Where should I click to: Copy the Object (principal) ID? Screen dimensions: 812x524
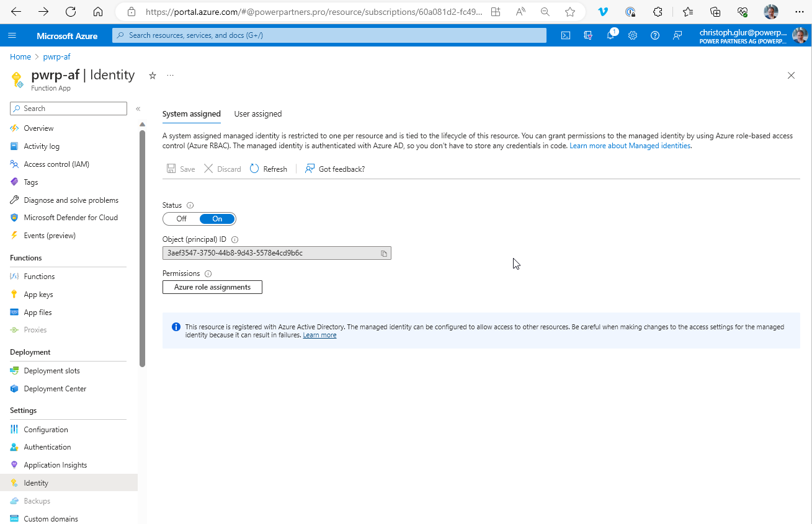384,253
